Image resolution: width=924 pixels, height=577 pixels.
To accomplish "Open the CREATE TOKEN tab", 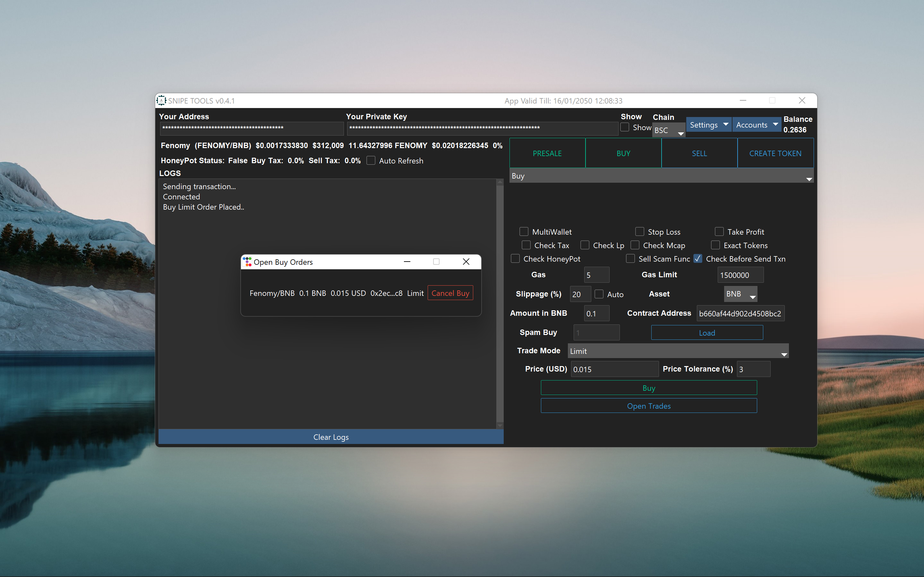I will [775, 154].
